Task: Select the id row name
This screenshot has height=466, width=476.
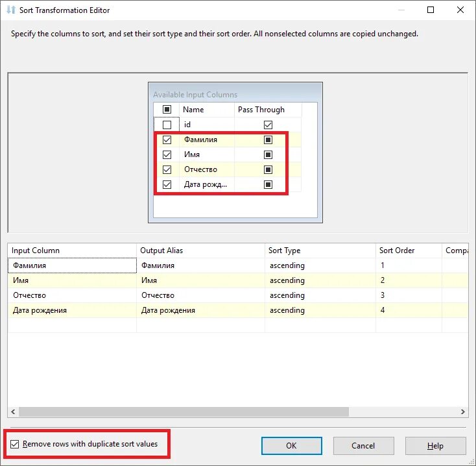Action: [x=207, y=125]
